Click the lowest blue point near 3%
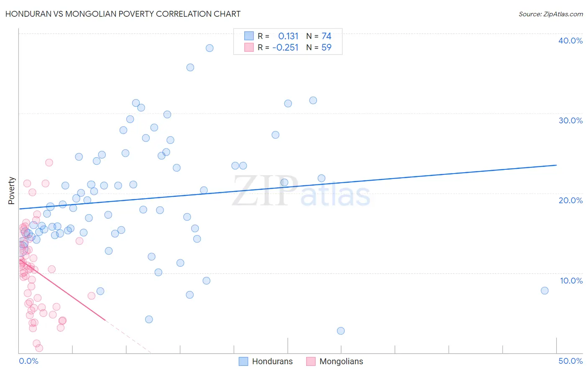 tap(341, 331)
